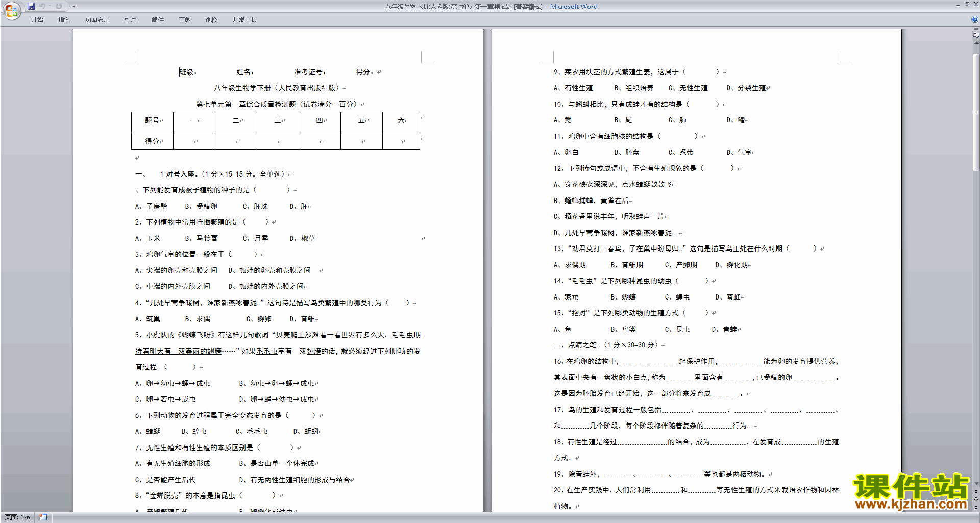Click the Previous Page double-arrow button

click(x=976, y=492)
